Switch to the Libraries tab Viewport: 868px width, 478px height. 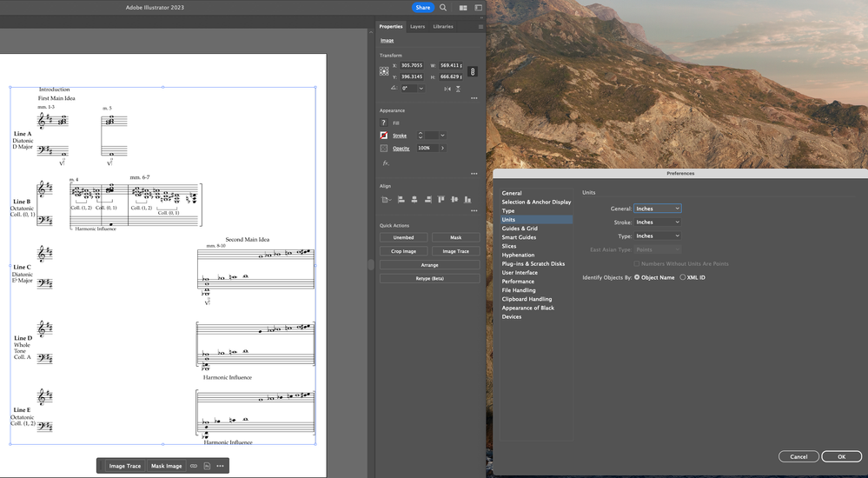[x=443, y=27]
